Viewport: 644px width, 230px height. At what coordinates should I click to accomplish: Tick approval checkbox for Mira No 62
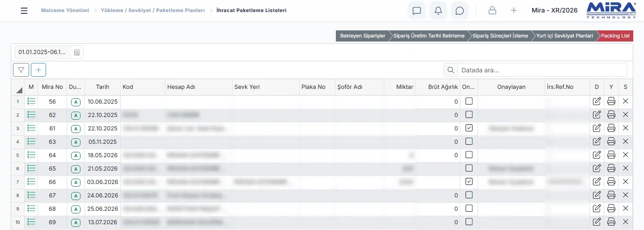469,115
